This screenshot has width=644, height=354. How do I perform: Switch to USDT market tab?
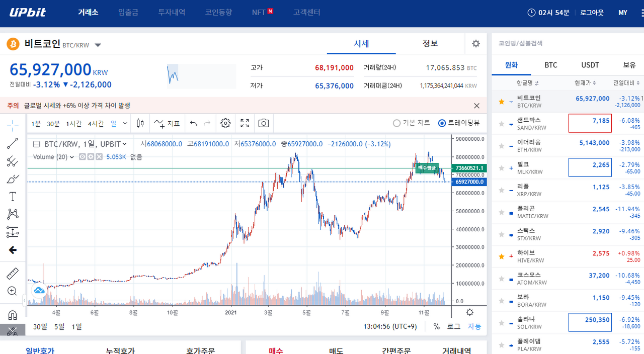pyautogui.click(x=590, y=65)
